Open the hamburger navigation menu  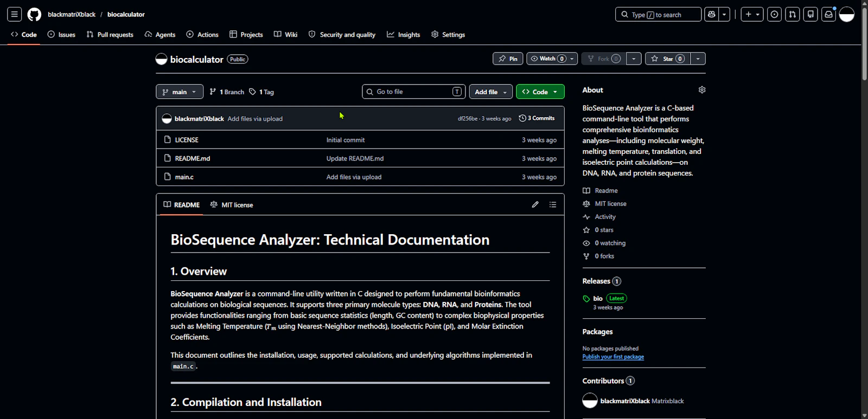tap(15, 15)
